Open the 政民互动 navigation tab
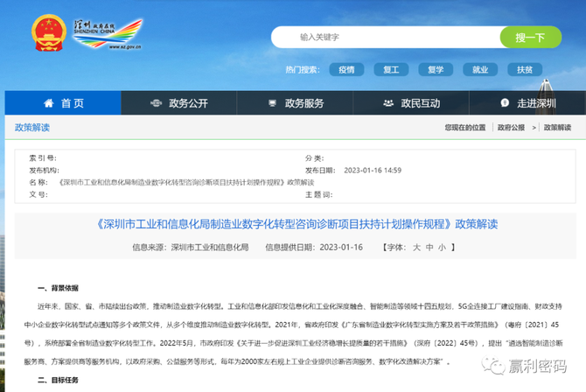586x392 pixels. coord(411,103)
